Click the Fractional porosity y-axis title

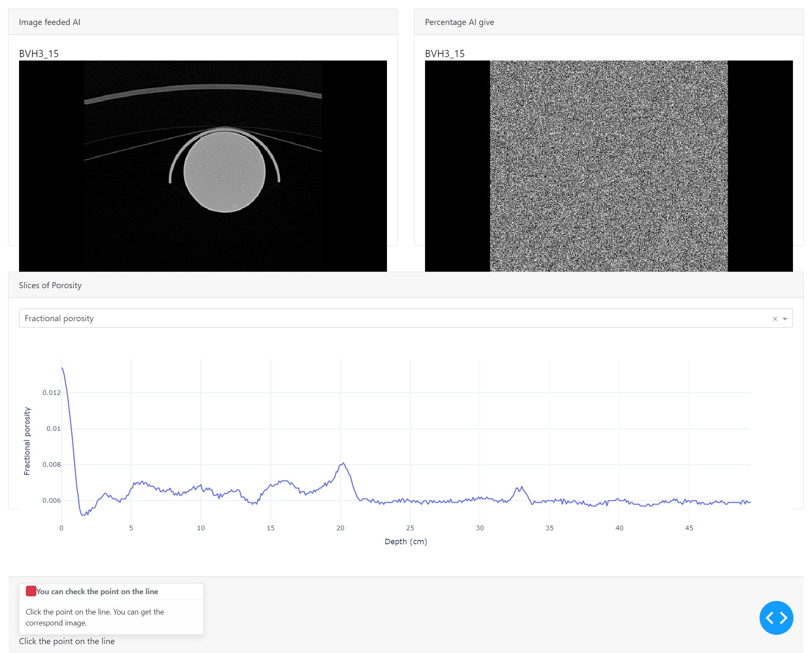click(27, 441)
